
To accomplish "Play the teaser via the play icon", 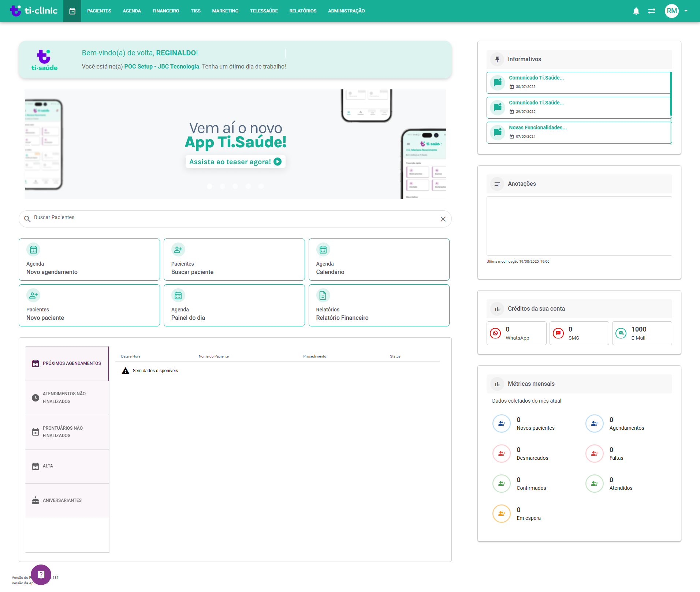I will tap(278, 162).
